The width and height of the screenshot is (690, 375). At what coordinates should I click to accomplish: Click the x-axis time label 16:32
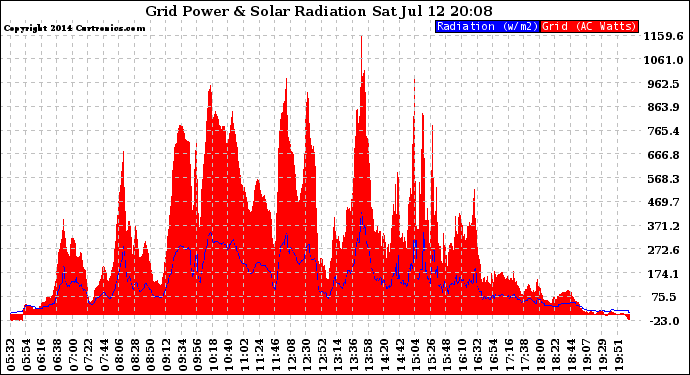point(477,354)
